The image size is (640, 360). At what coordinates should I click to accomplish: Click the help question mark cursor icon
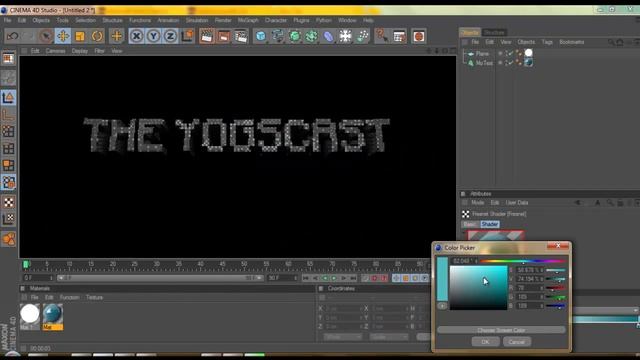coord(381,36)
